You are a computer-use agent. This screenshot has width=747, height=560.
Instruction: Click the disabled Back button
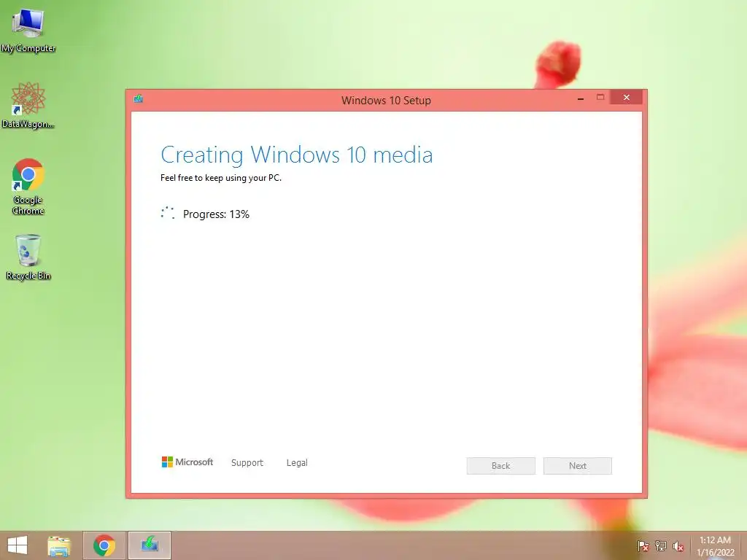tap(500, 466)
